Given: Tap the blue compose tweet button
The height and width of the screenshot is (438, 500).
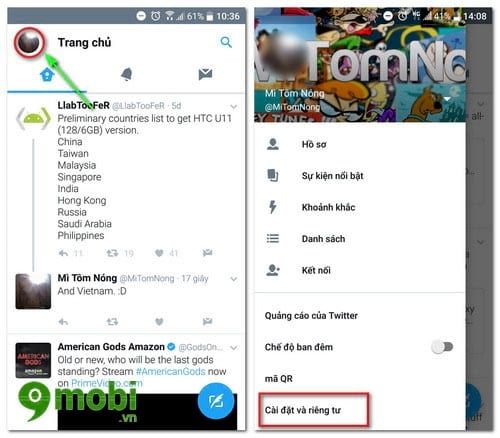Looking at the screenshot, I should (216, 401).
